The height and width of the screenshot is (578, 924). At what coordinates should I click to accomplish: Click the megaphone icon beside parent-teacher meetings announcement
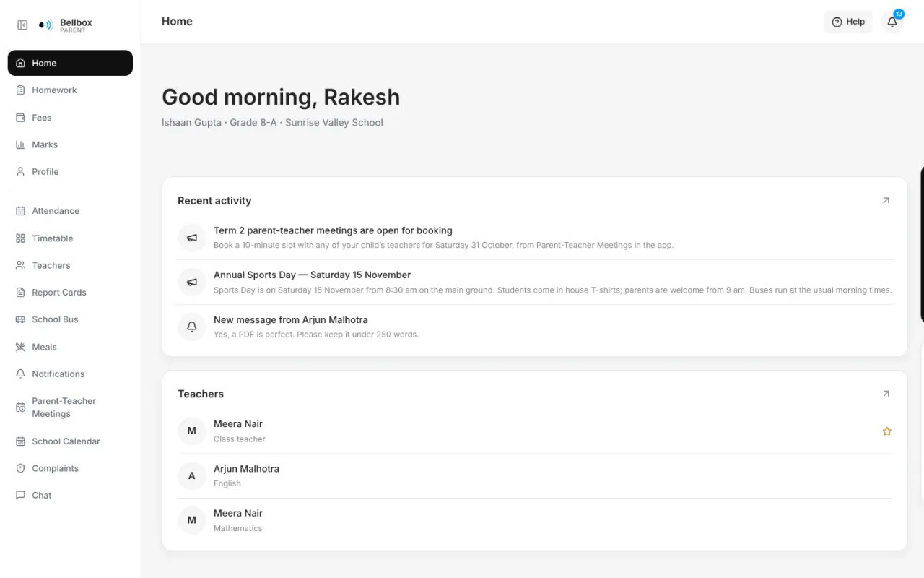point(192,238)
